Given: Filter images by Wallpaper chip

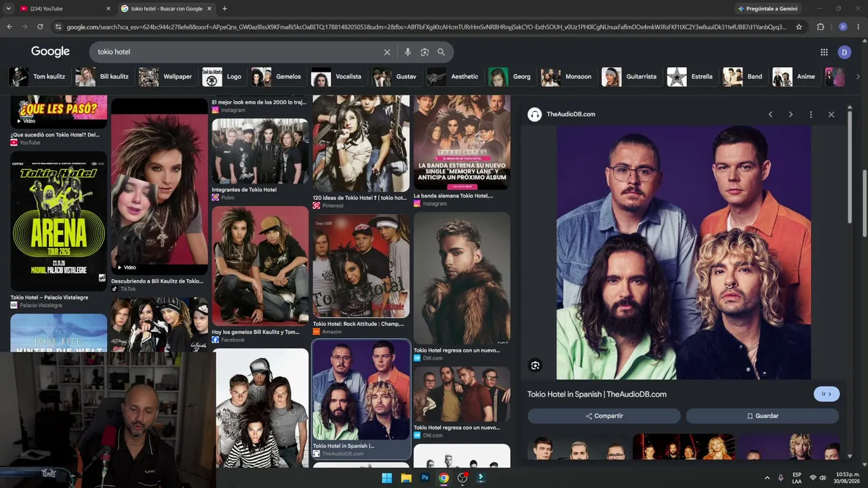Looking at the screenshot, I should click(x=165, y=77).
